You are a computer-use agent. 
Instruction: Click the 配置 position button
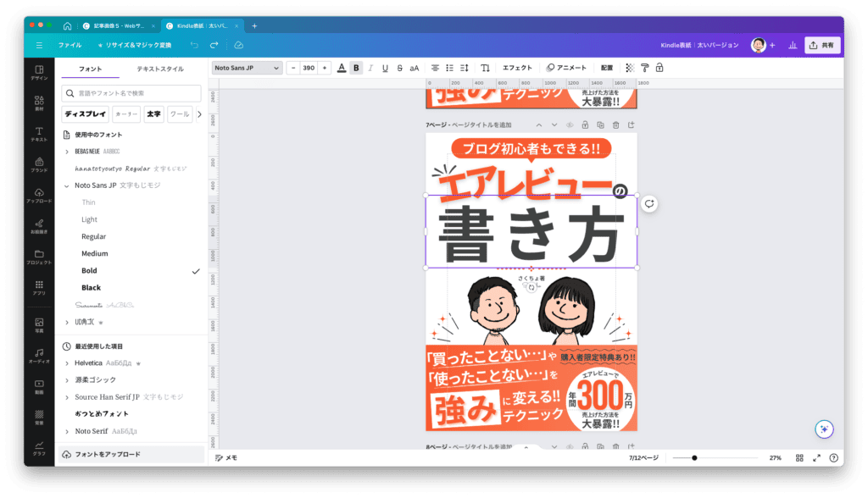(x=607, y=68)
